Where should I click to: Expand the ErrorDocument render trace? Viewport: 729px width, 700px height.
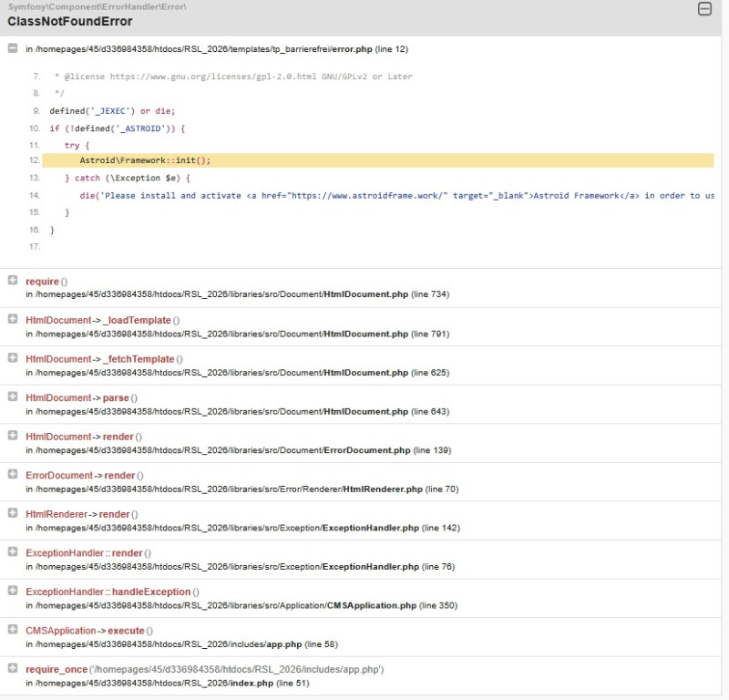13,474
